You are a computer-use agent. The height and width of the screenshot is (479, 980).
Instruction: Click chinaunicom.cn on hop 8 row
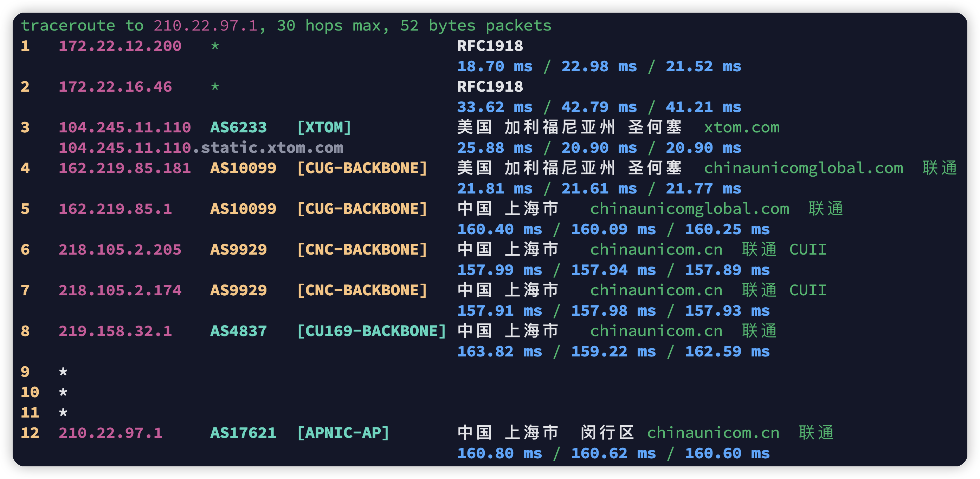(656, 331)
